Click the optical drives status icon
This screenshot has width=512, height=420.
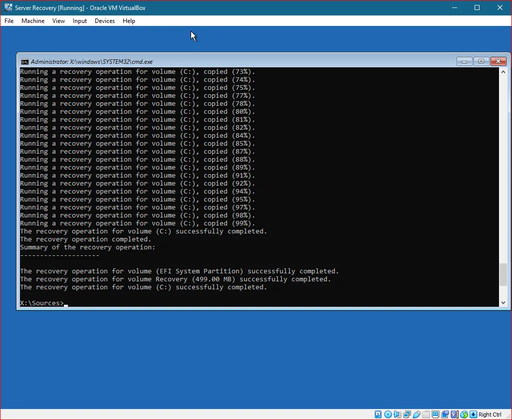coord(387,415)
